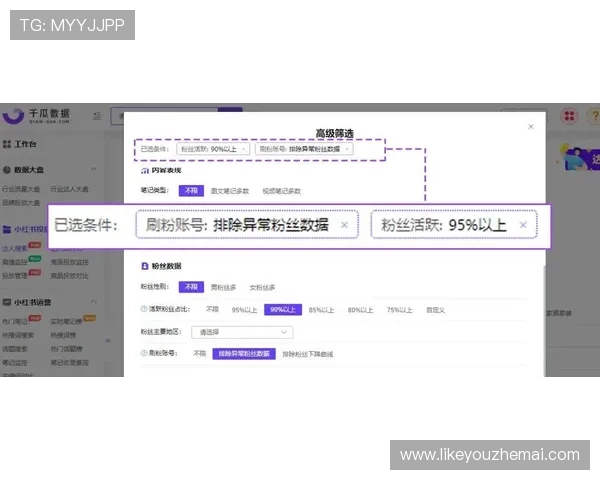Select 不限 in 活跃粉丝占比 row
Image resolution: width=600 pixels, height=480 pixels.
(x=212, y=309)
